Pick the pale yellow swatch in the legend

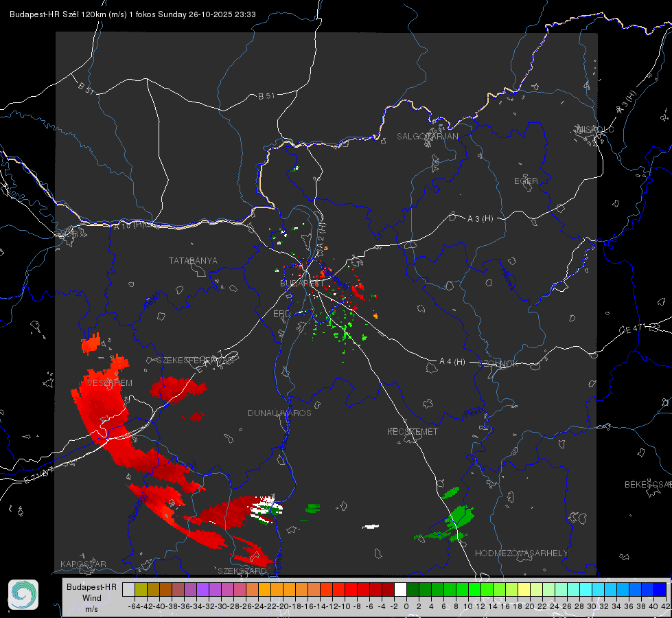(x=524, y=589)
